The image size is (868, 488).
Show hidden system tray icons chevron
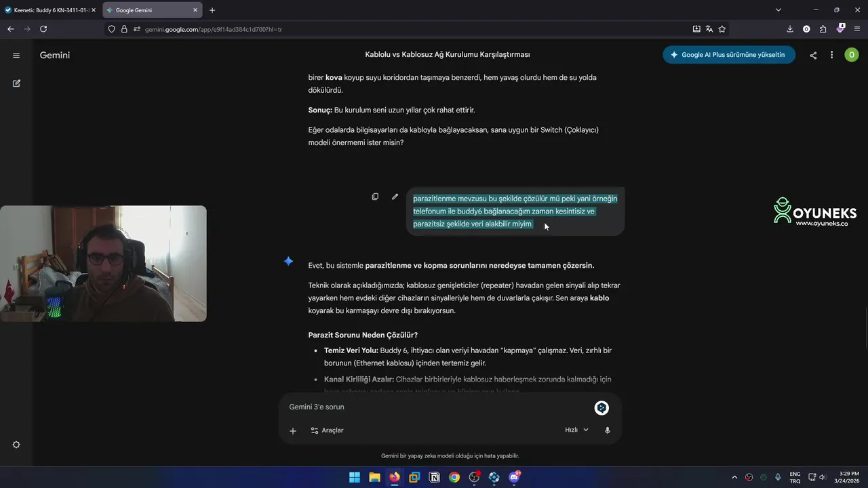(x=734, y=477)
